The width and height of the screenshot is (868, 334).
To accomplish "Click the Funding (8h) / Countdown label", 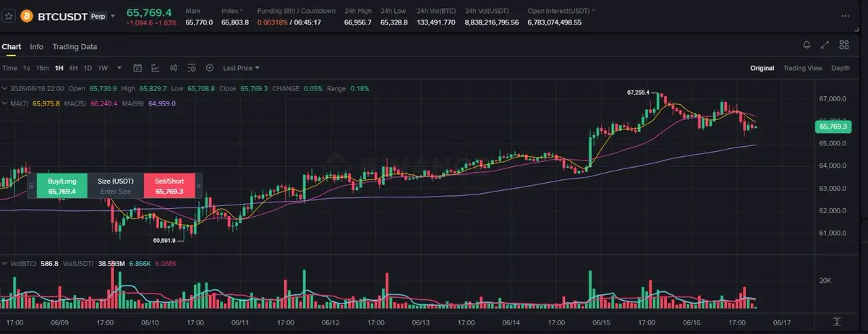I will (297, 11).
